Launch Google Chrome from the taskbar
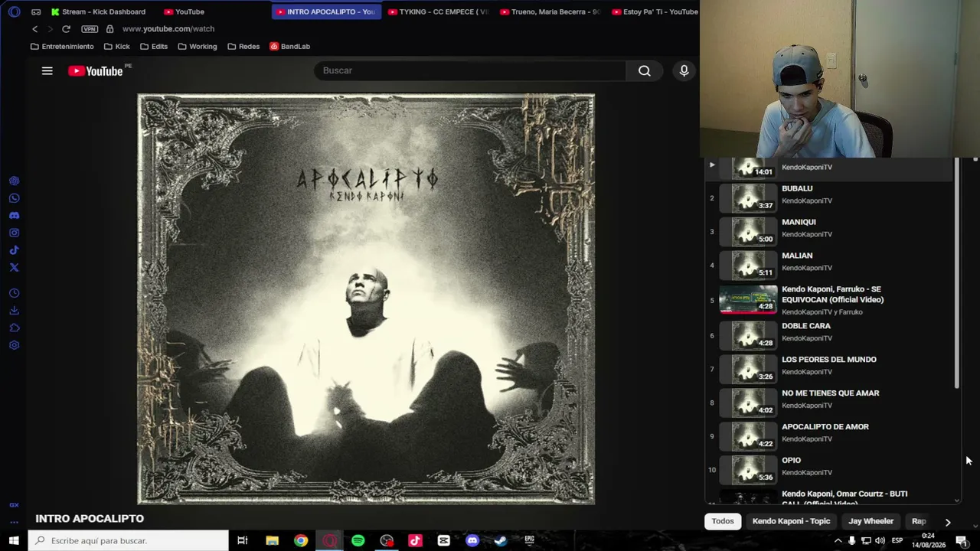The image size is (980, 551). pyautogui.click(x=301, y=540)
